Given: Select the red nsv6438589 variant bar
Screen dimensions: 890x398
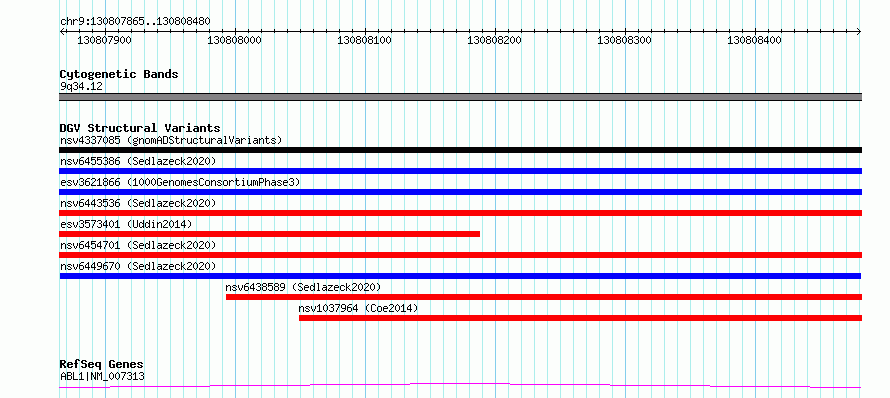Looking at the screenshot, I should click(544, 297).
